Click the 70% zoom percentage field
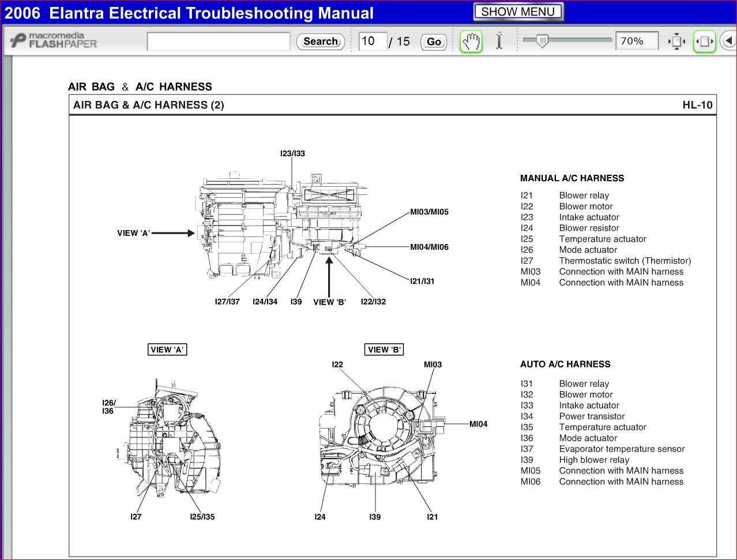737x560 pixels. [637, 42]
